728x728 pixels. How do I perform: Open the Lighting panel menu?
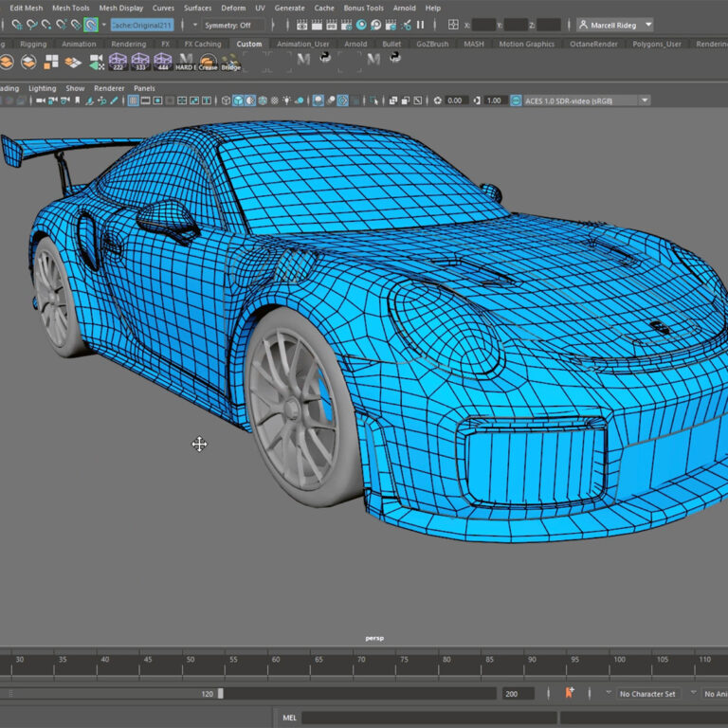(x=42, y=88)
